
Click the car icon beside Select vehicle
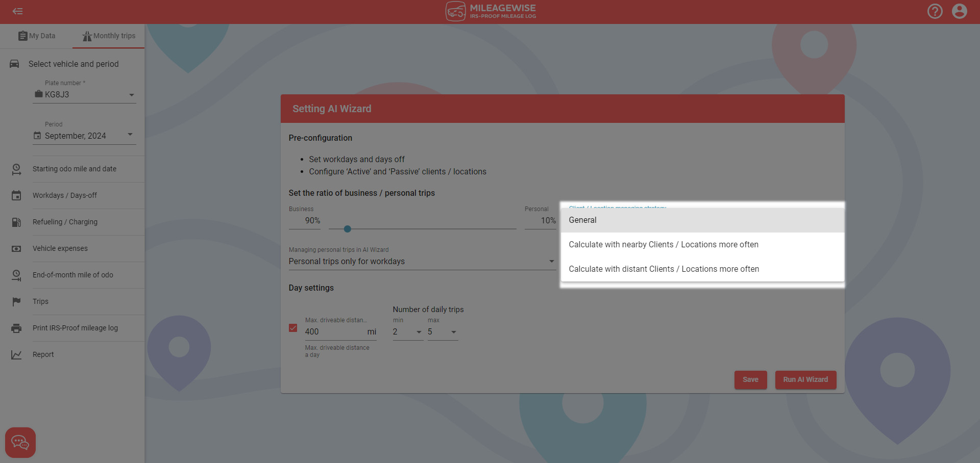click(14, 64)
